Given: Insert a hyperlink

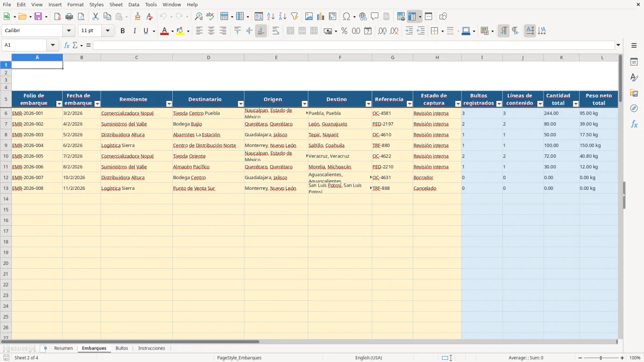Looking at the screenshot, I should [363, 17].
